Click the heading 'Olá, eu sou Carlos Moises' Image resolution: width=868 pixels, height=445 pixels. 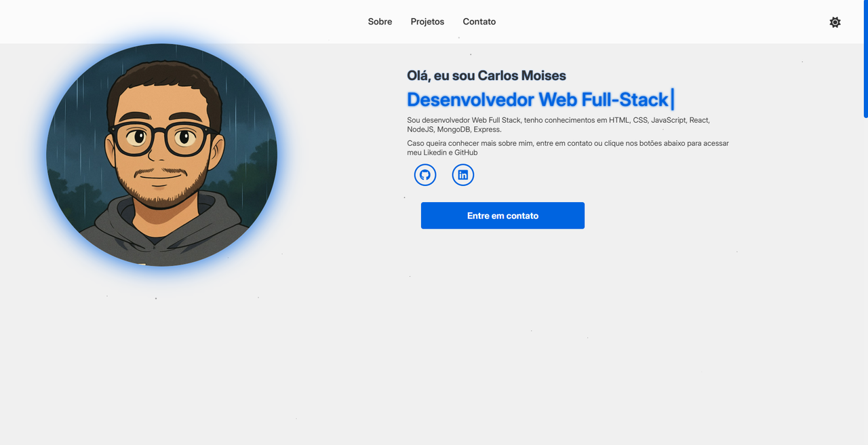(486, 75)
